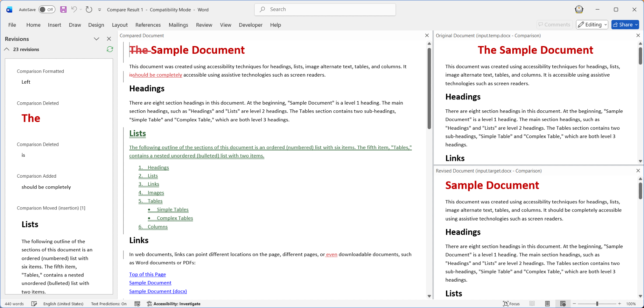Switch to Web Layout view

563,304
